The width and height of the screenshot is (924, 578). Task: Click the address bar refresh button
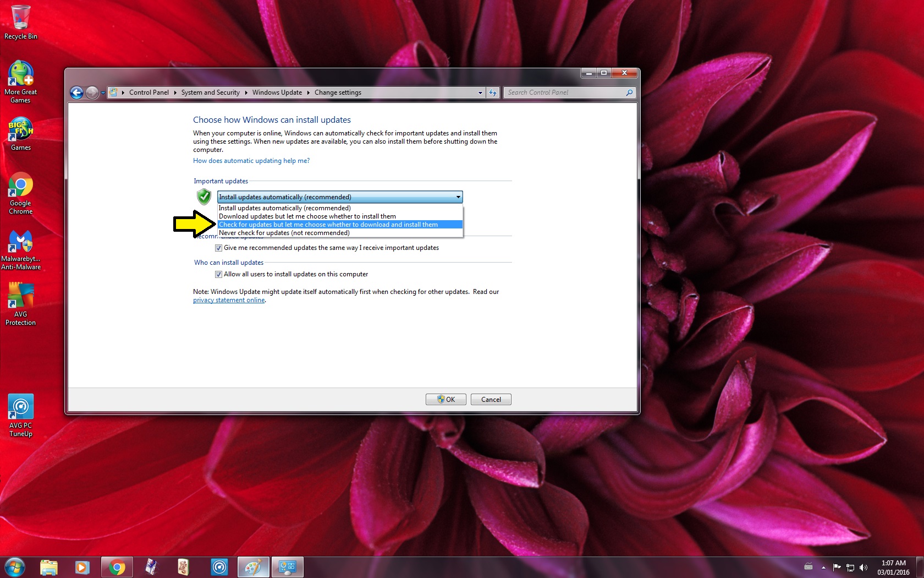pyautogui.click(x=493, y=92)
